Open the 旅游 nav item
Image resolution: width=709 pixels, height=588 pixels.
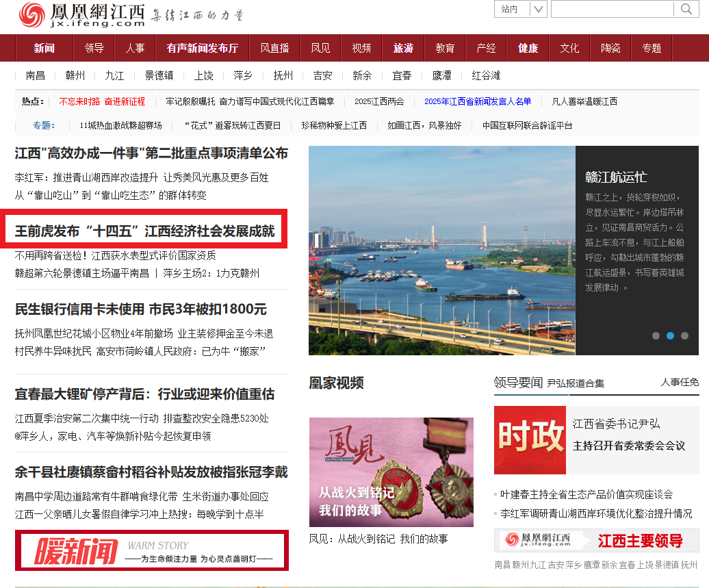coord(403,48)
